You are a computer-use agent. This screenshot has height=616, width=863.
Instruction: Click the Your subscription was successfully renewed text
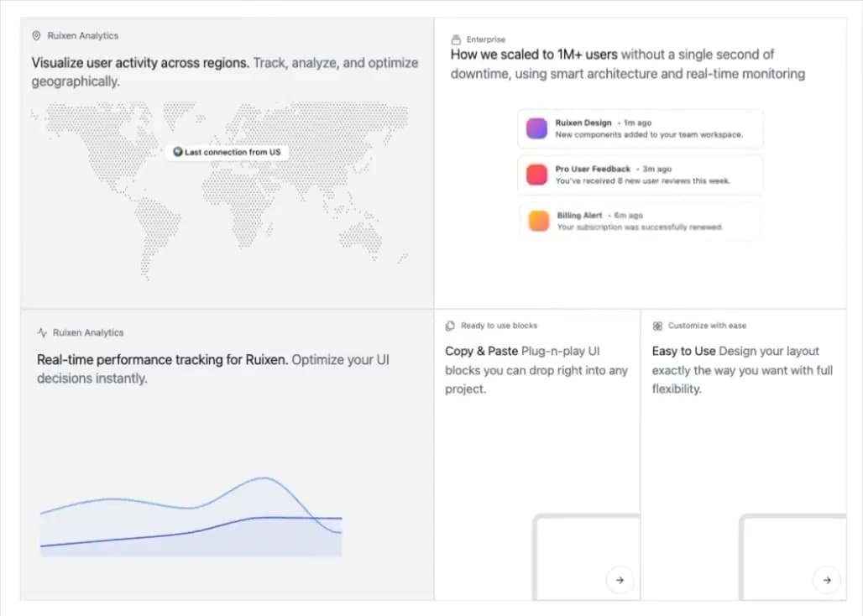click(640, 227)
